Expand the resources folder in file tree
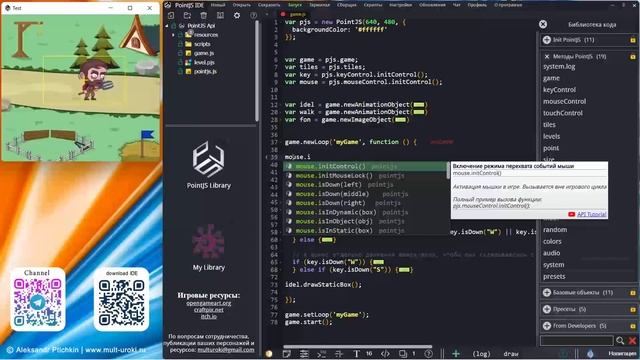 click(173, 35)
